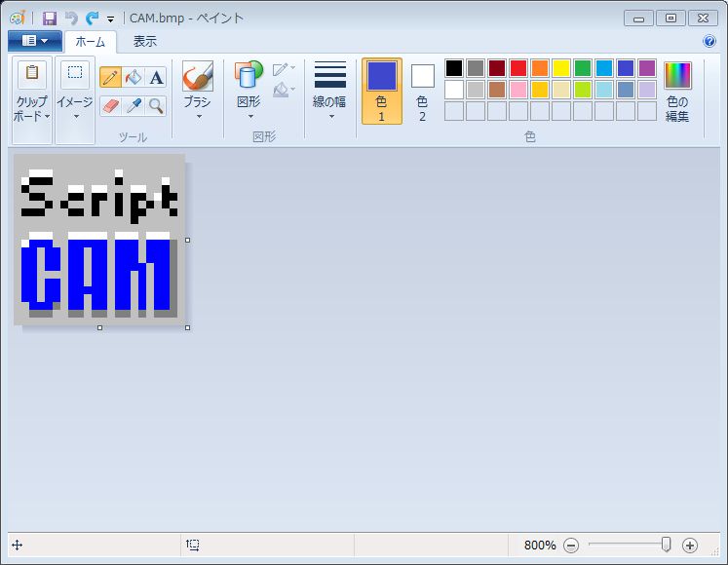Screen dimensions: 728x565
Task: Zoom out with the minus button
Action: (571, 546)
